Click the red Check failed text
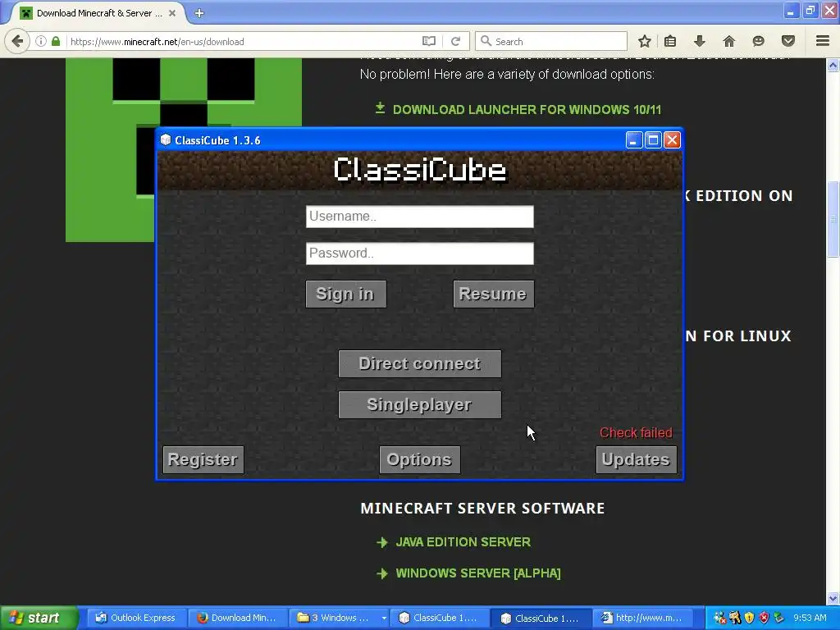 pyautogui.click(x=636, y=433)
